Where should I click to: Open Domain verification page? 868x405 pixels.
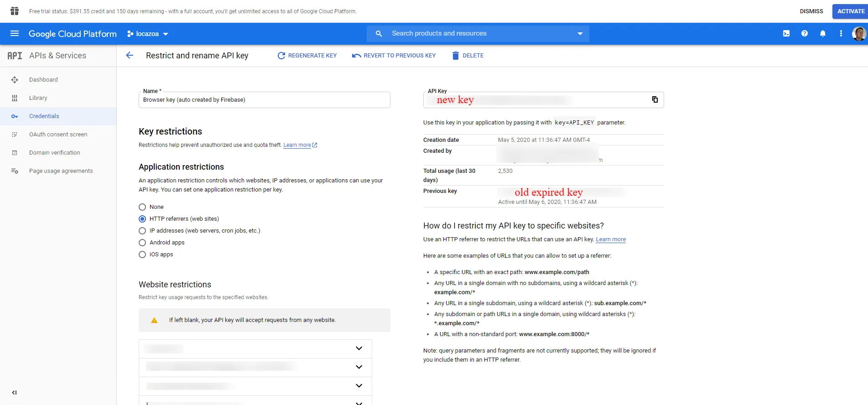55,153
